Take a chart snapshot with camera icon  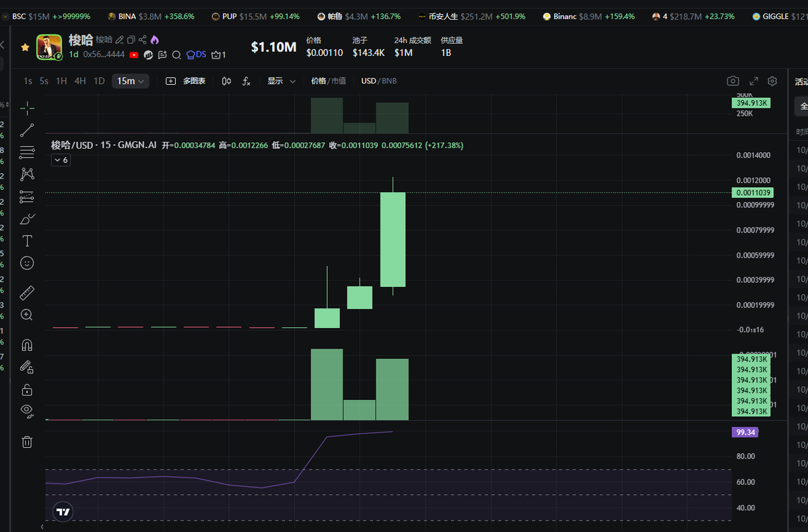point(733,81)
